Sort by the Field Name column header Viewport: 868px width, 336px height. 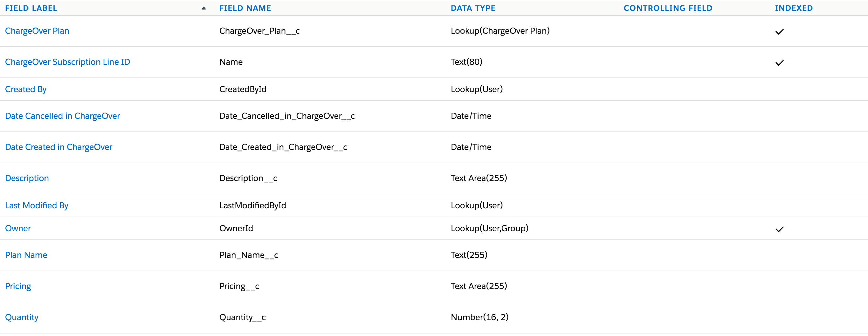245,8
